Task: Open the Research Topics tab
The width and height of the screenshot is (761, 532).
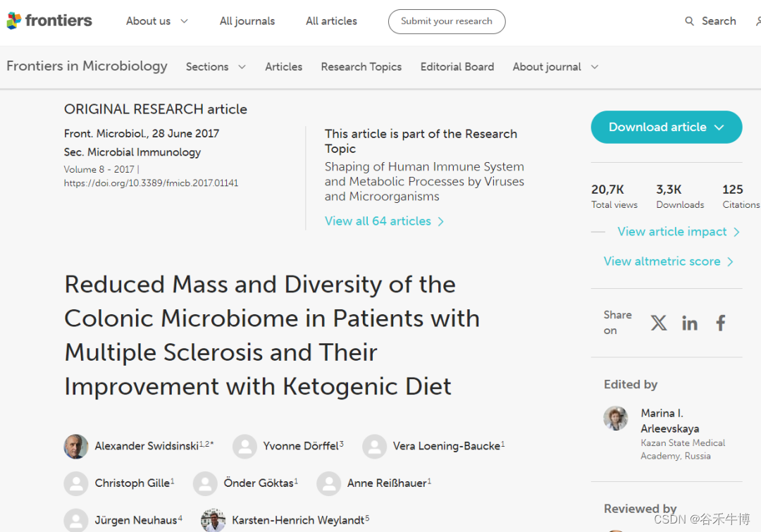Action: pos(361,67)
